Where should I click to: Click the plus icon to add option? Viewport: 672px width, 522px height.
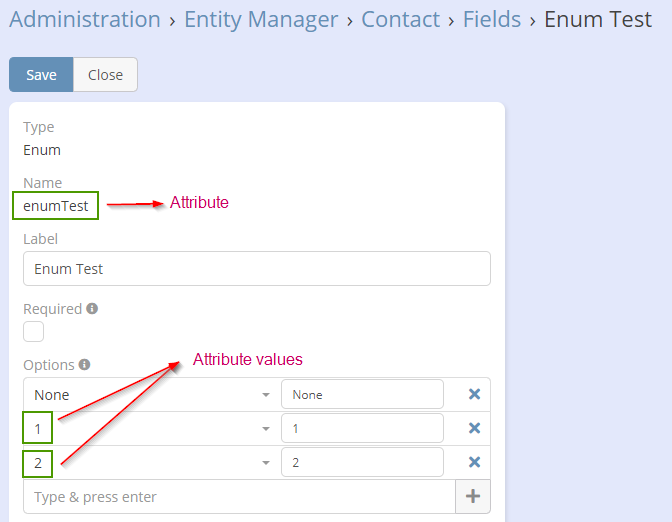[473, 497]
